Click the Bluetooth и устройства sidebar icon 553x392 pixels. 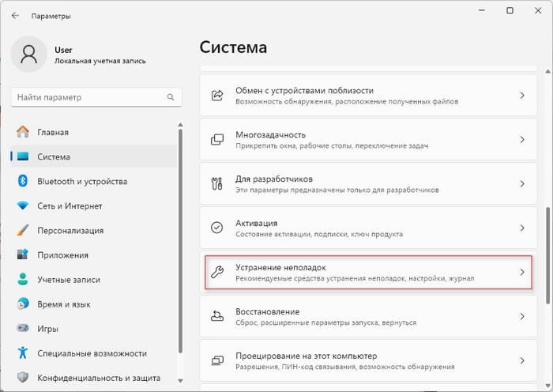22,181
